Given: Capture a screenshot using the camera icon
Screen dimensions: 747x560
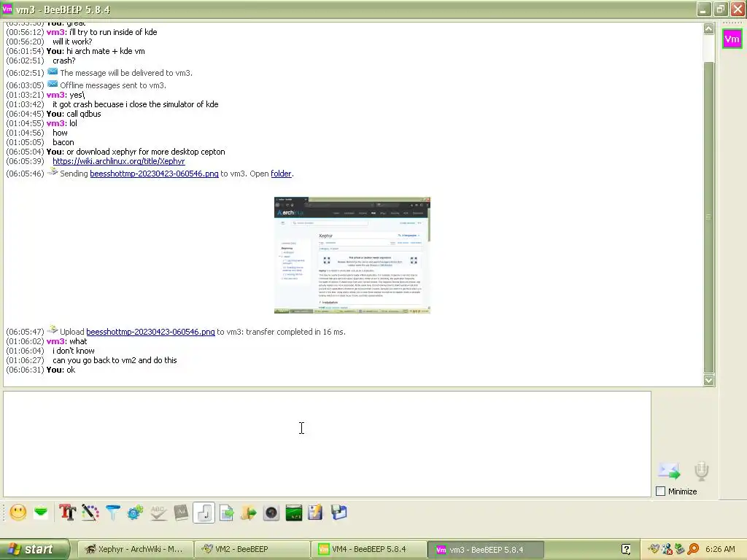Looking at the screenshot, I should tap(271, 513).
